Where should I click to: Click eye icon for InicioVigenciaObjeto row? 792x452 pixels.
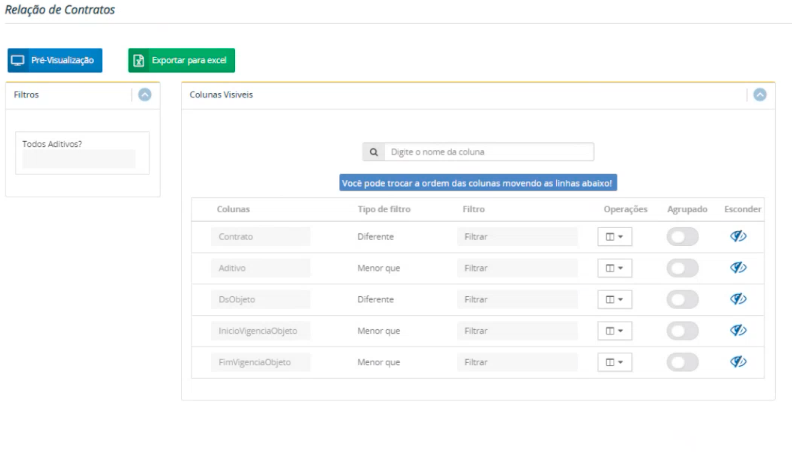point(738,330)
